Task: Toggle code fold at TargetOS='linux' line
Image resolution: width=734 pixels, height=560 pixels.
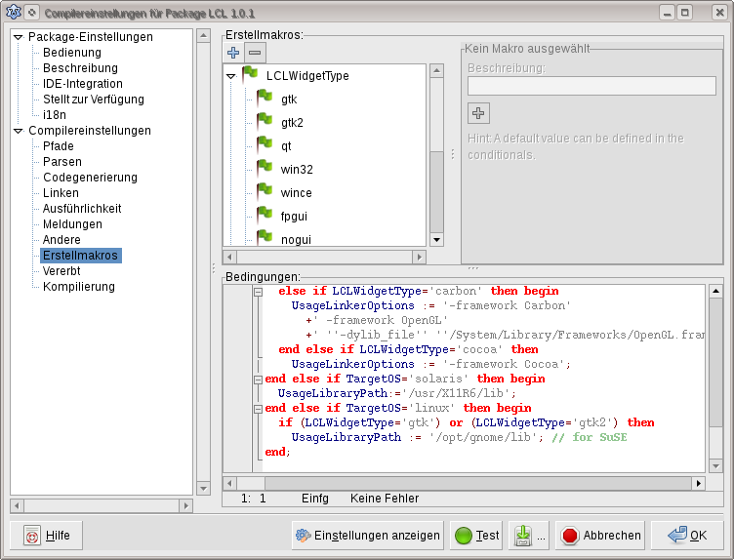Action: coord(258,408)
